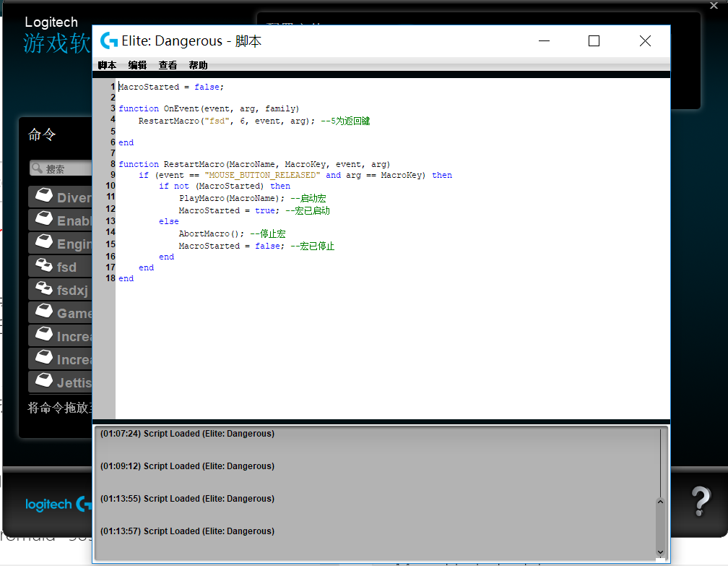Image resolution: width=728 pixels, height=566 pixels.
Task: Click the output log scroll down arrow
Action: coord(660,552)
